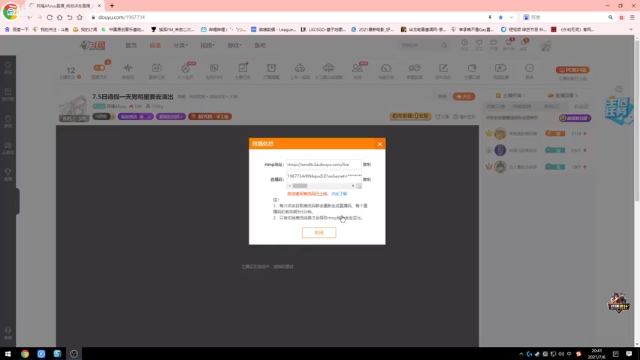Reload the page with browser refresh icon

pyautogui.click(x=49, y=17)
